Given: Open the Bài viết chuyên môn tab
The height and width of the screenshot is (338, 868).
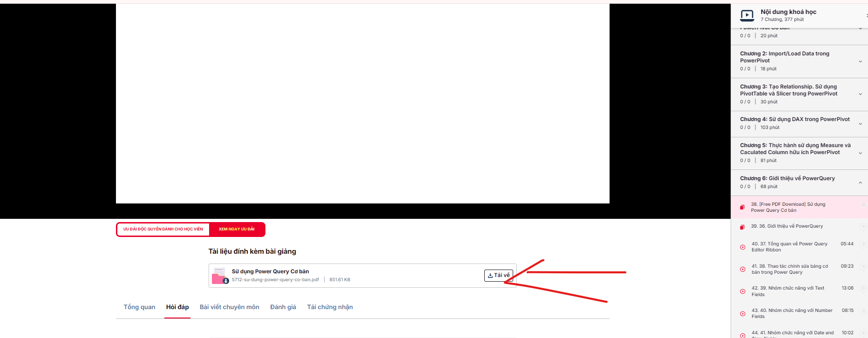Looking at the screenshot, I should (x=230, y=307).
